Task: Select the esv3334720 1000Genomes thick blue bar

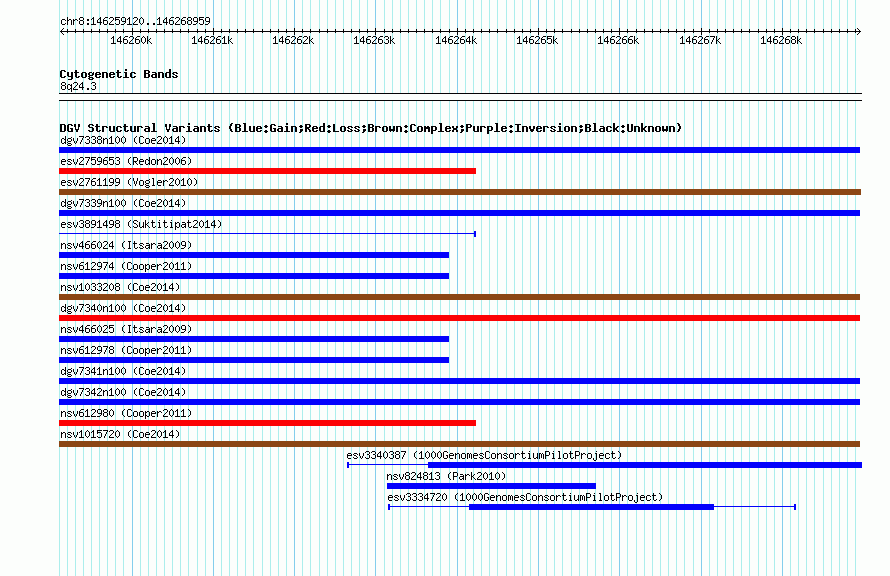Action: (591, 507)
